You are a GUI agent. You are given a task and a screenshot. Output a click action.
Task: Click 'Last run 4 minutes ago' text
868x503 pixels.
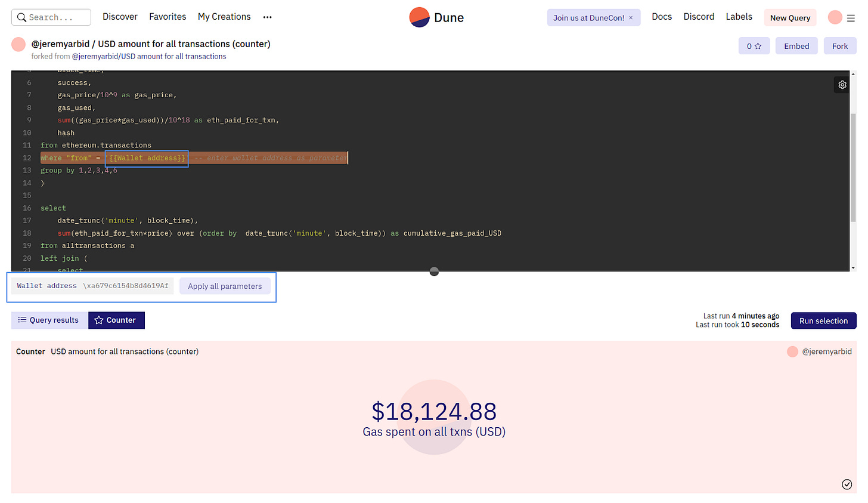[741, 316]
